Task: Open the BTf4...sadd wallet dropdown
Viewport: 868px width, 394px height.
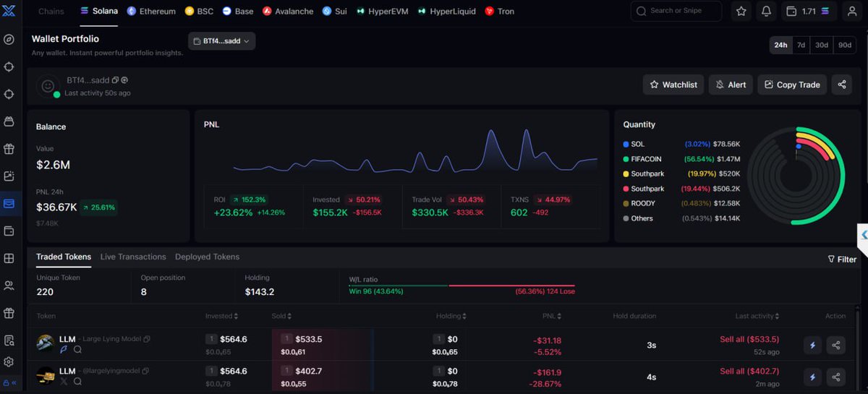Action: tap(221, 41)
